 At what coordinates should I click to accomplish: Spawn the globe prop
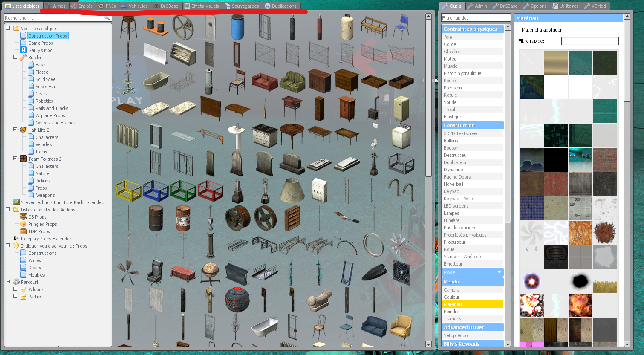click(x=210, y=273)
